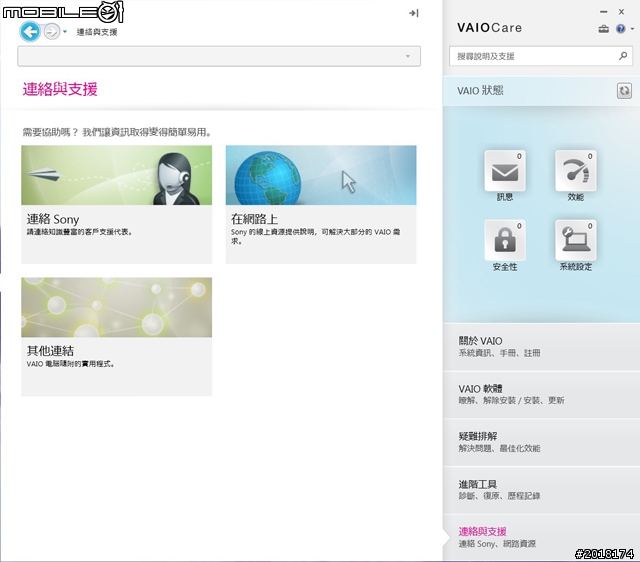Open the 在網路上 globe card image
The image size is (640, 562).
tap(321, 175)
